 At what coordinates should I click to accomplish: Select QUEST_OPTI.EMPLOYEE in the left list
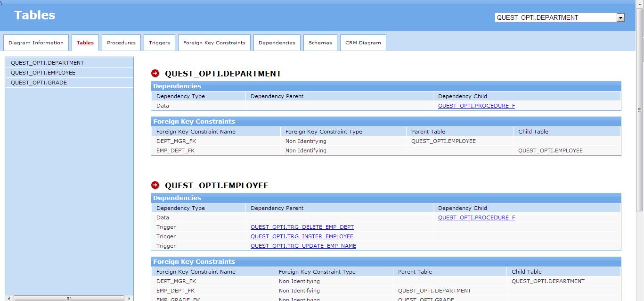43,73
